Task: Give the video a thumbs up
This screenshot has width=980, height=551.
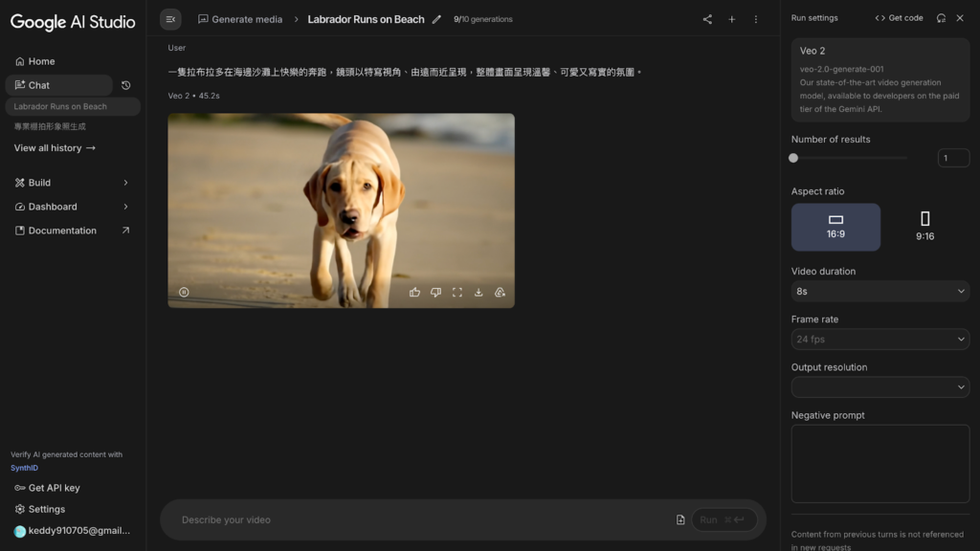Action: 414,293
